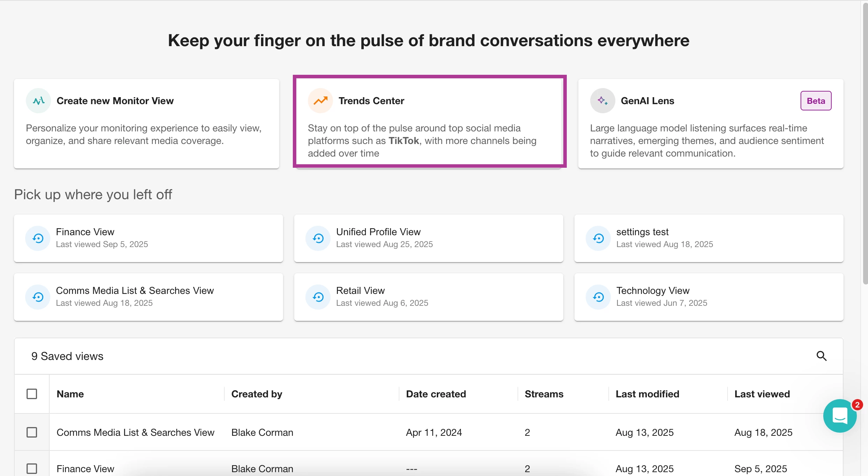Sort by the Name column header
The image size is (868, 476).
pyautogui.click(x=70, y=394)
